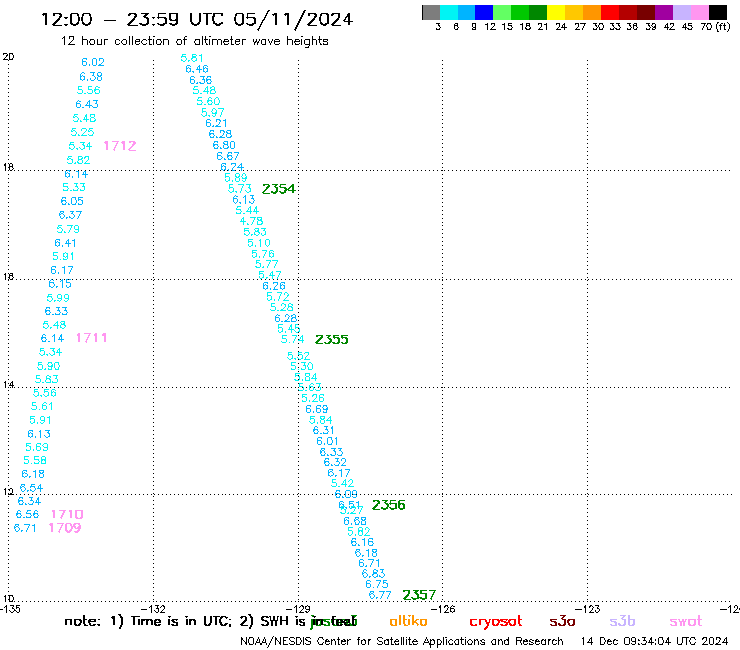
Task: Select the wave height value '6.38'
Action: 91,76
